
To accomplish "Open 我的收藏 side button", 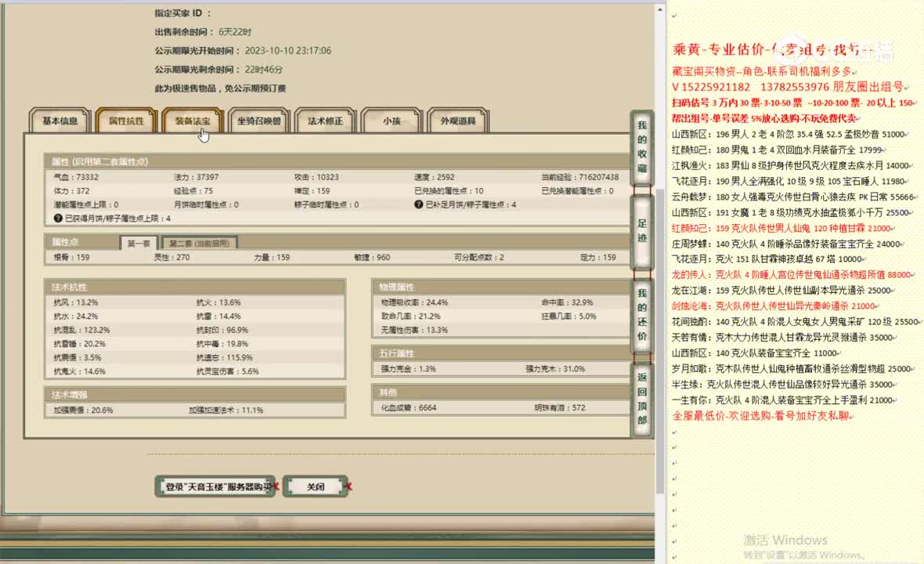I will 642,147.
